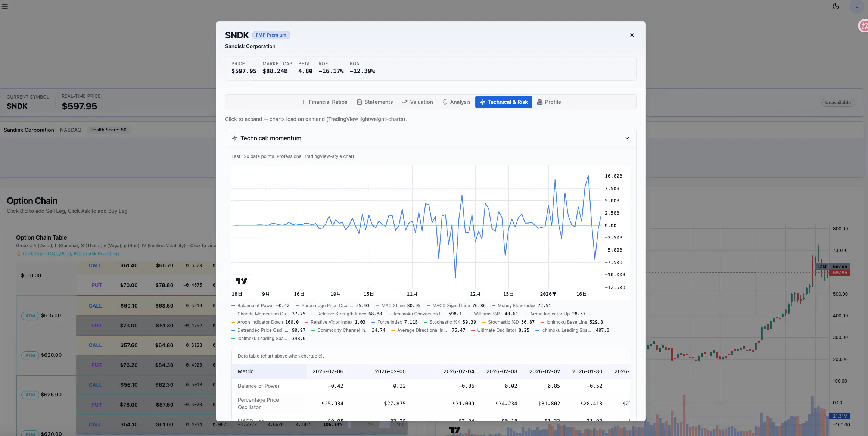This screenshot has height=436, width=868.
Task: Click the 0.5329 delta value
Action: tap(194, 265)
